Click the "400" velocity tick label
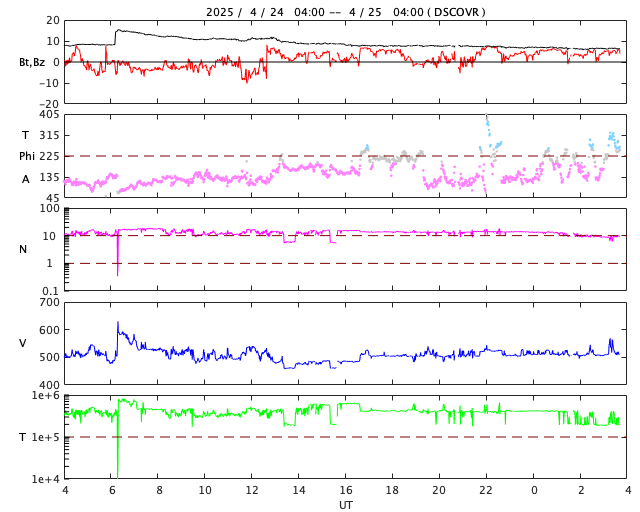This screenshot has height=512, width=640. (x=49, y=385)
